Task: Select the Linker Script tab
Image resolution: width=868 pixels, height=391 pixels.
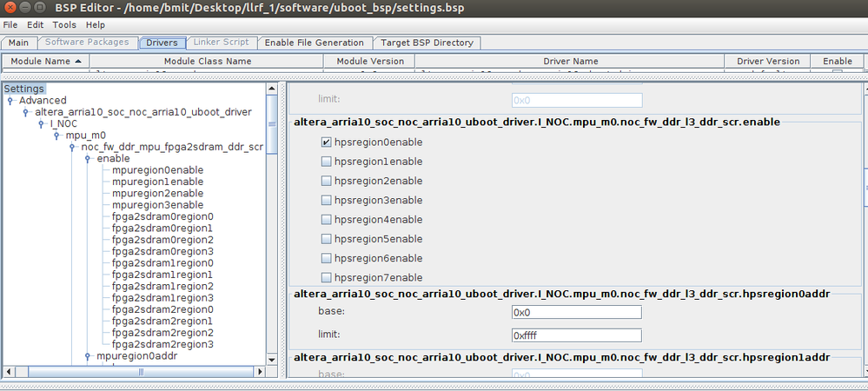Action: point(222,42)
